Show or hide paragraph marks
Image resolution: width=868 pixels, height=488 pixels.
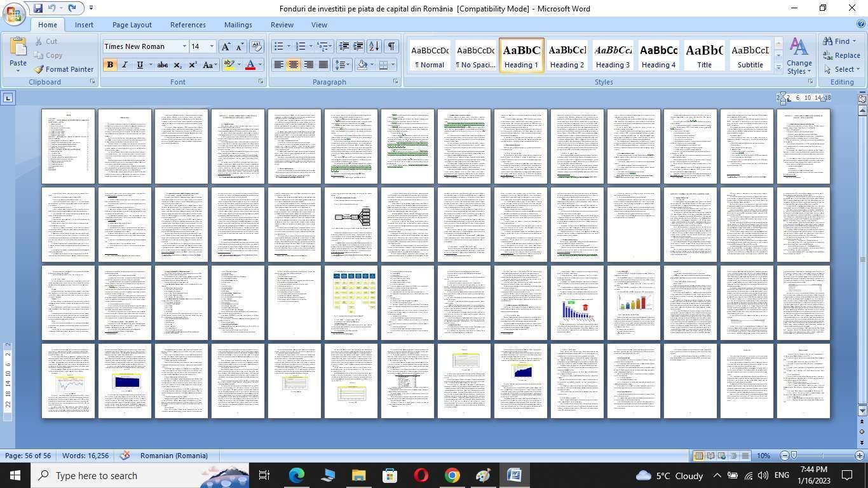point(391,46)
